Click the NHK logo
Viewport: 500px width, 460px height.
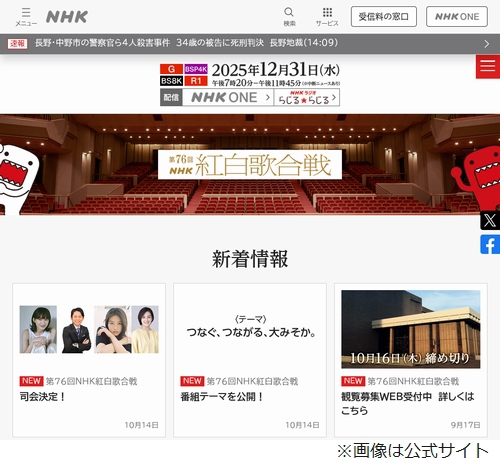(x=67, y=17)
